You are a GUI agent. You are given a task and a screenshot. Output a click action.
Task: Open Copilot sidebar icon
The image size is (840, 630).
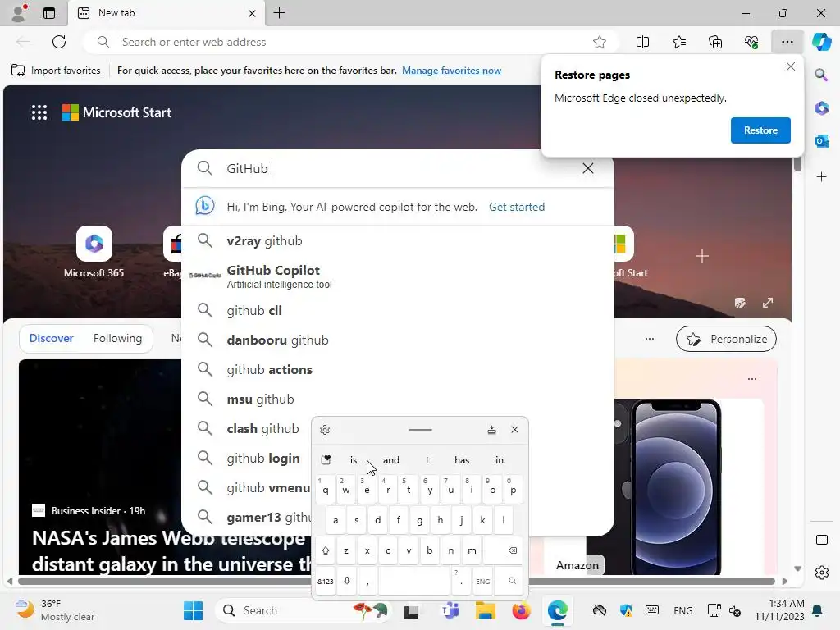tap(822, 42)
